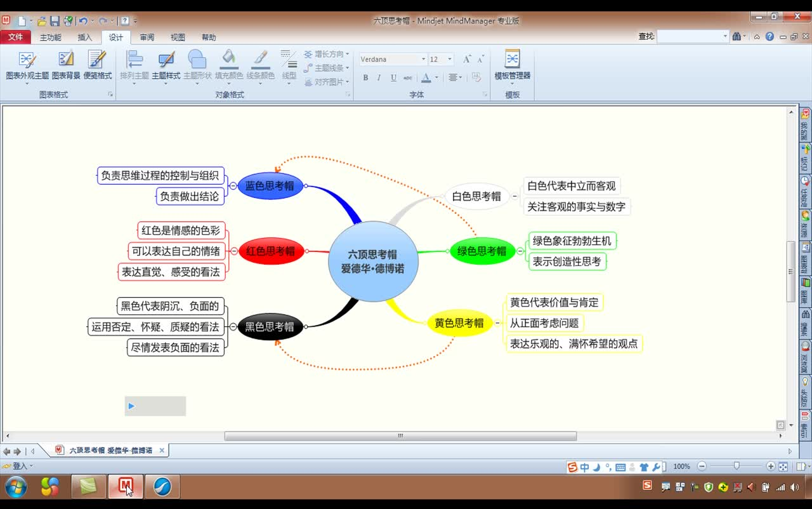Open the 便笺格式 tool
The height and width of the screenshot is (509, 812).
click(x=96, y=65)
